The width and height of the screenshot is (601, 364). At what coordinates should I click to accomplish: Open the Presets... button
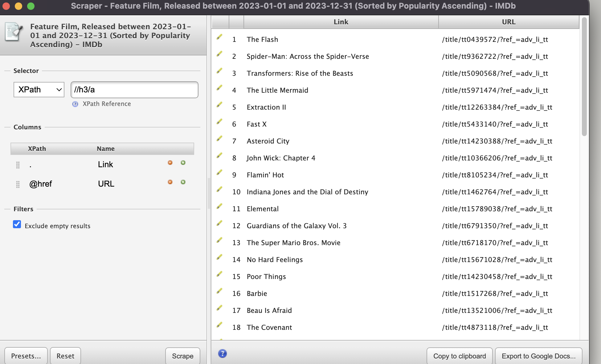tap(26, 356)
